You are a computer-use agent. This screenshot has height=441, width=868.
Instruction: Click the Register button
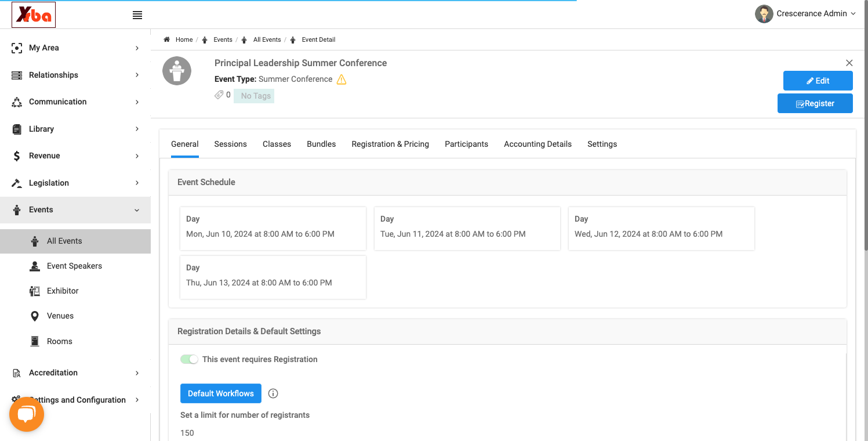coord(815,103)
